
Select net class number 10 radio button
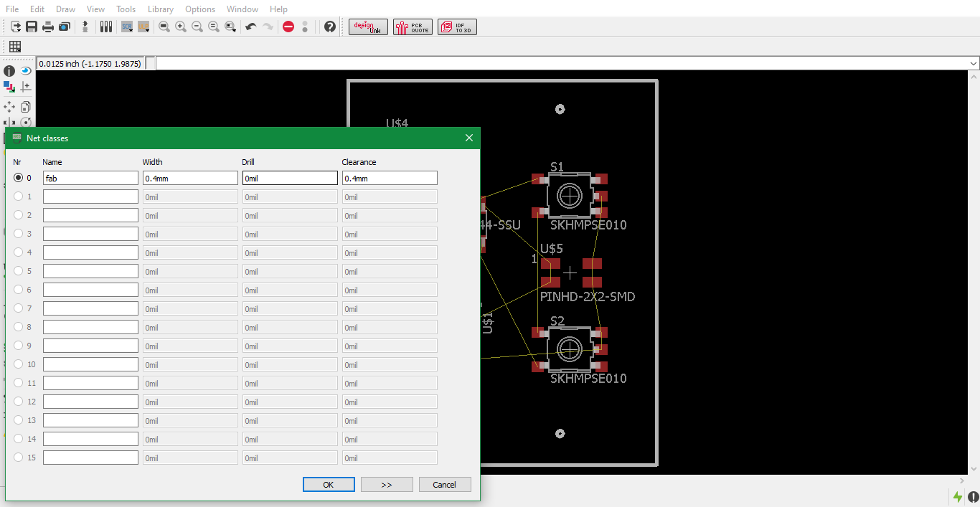click(x=18, y=364)
